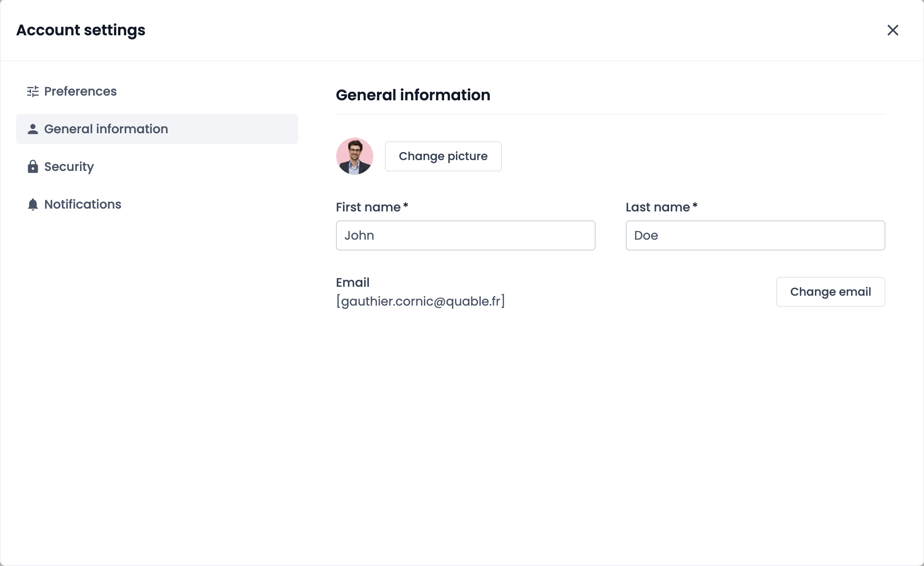Focus the First name input containing John
The width and height of the screenshot is (924, 566).
[465, 235]
